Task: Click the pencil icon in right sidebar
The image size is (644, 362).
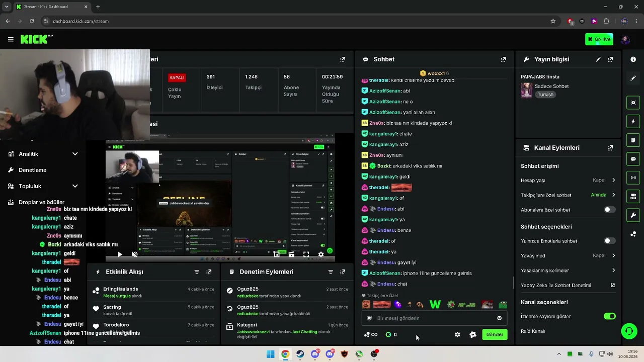Action: tap(633, 78)
